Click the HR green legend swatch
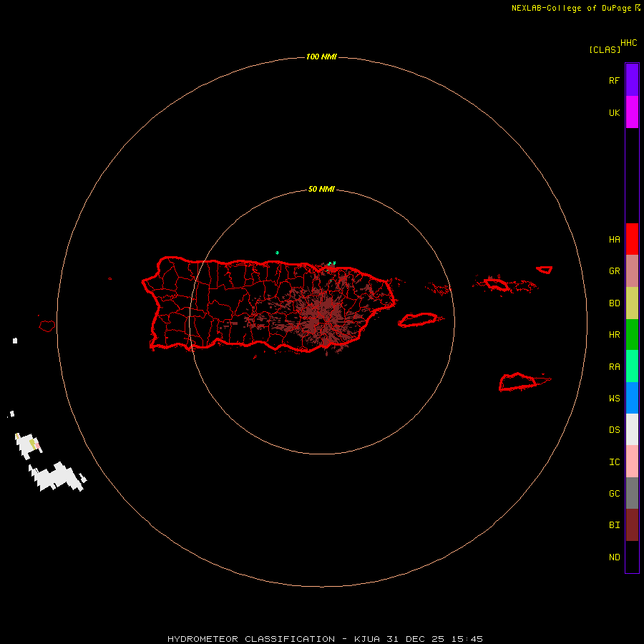The image size is (644, 644). (632, 334)
